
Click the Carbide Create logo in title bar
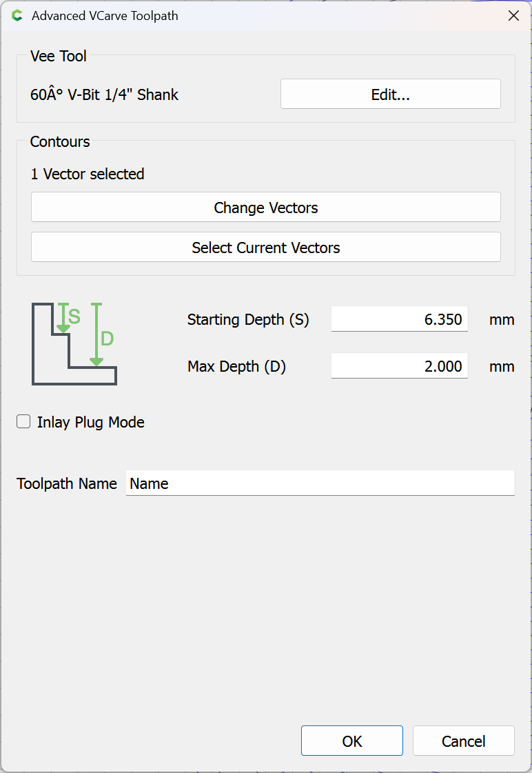click(17, 16)
